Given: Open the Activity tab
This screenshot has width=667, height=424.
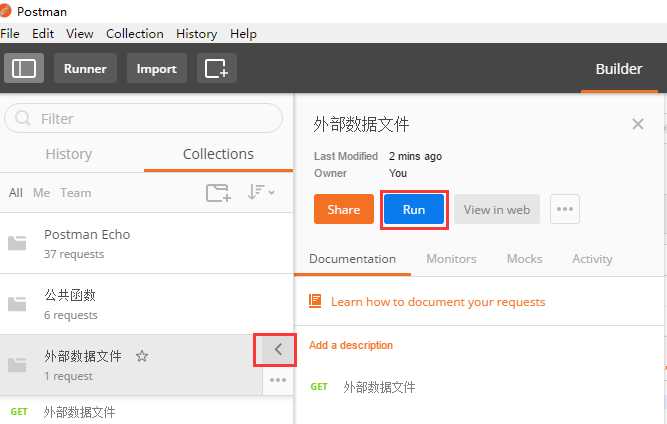Looking at the screenshot, I should pos(592,259).
